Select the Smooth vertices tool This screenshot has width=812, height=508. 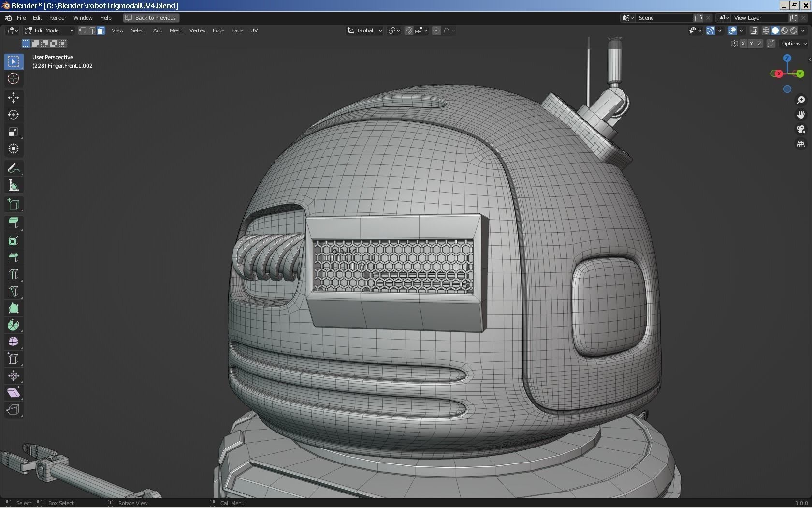[x=14, y=342]
